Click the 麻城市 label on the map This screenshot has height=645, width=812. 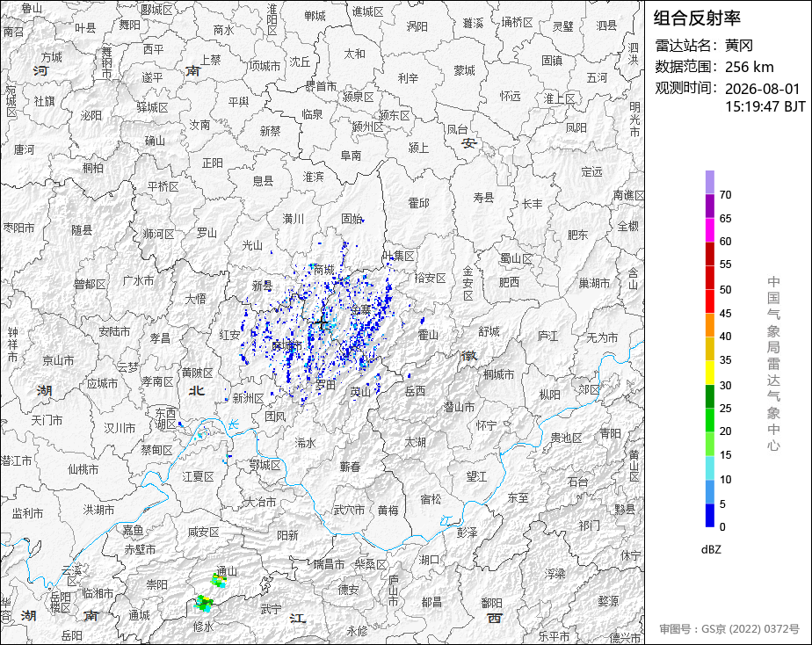click(x=286, y=345)
